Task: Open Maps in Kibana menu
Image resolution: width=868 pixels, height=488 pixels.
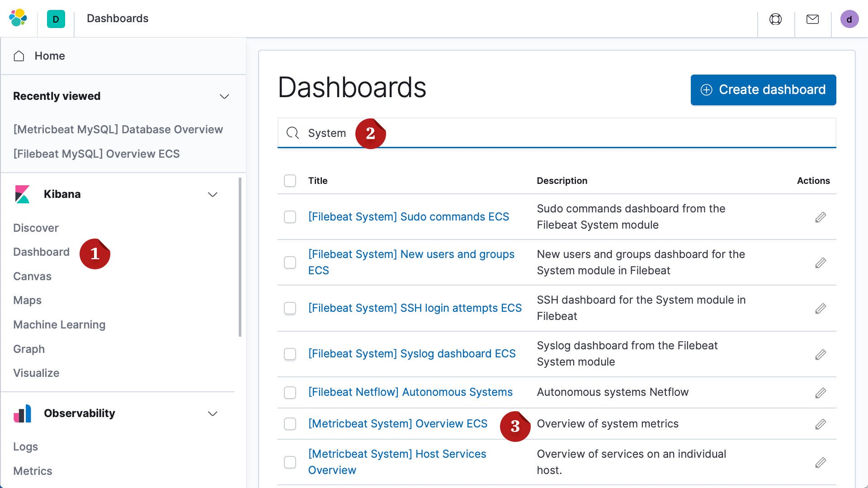Action: pyautogui.click(x=27, y=300)
